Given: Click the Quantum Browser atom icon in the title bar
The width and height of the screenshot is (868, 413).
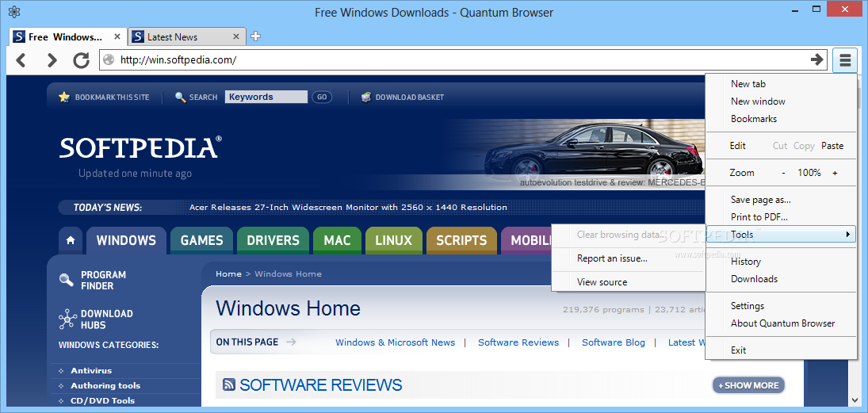Looking at the screenshot, I should tap(15, 12).
